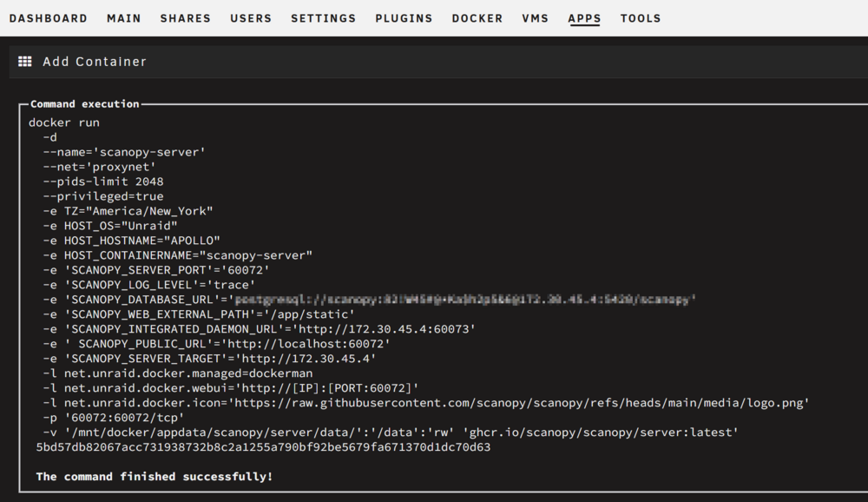Open the Docker tab
The width and height of the screenshot is (868, 502).
click(477, 18)
